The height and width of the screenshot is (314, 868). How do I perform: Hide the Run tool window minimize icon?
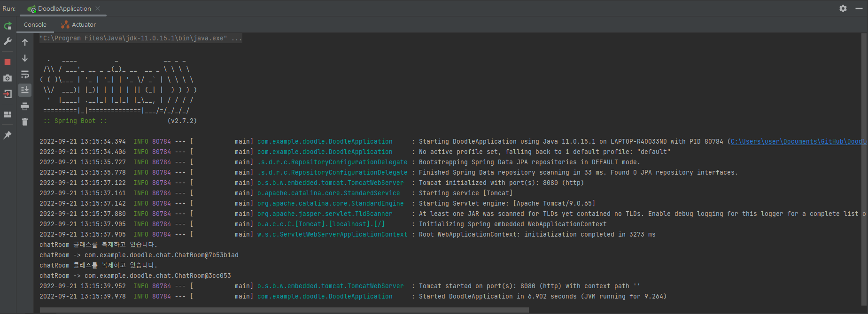[x=859, y=8]
